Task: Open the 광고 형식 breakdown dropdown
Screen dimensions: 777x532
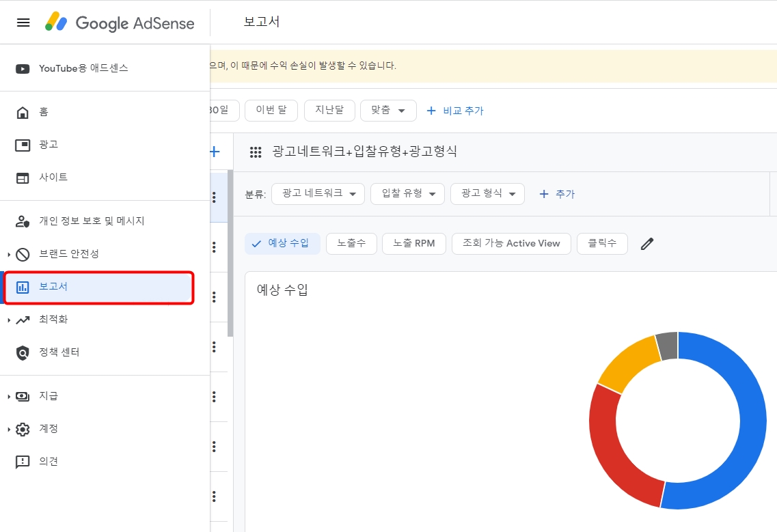Action: [487, 194]
